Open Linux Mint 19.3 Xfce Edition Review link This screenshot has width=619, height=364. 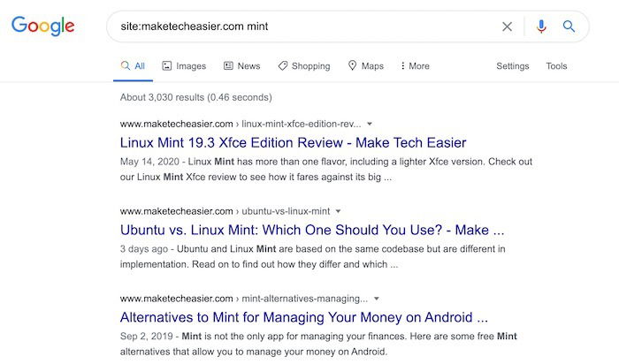pos(293,142)
